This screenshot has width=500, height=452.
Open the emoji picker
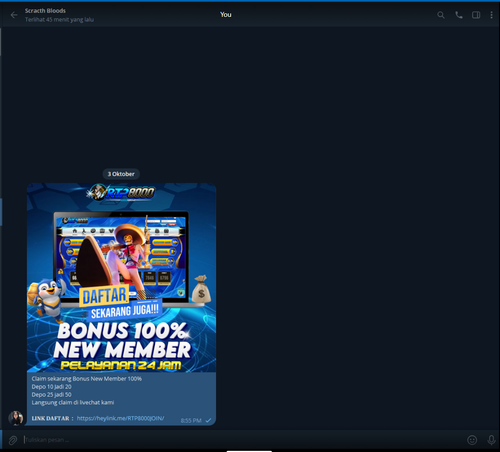pyautogui.click(x=472, y=440)
